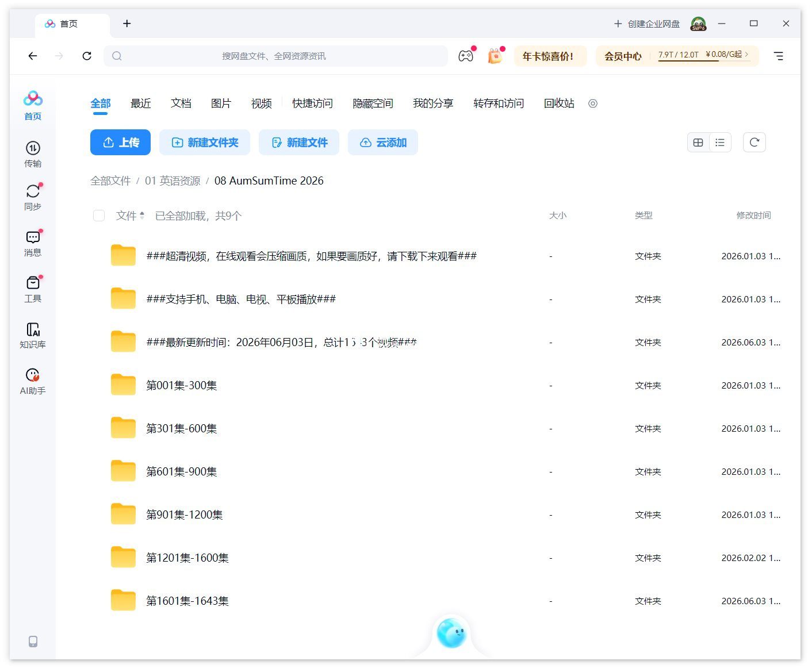Switch to the 文档 tab
812x672 pixels.
[181, 103]
